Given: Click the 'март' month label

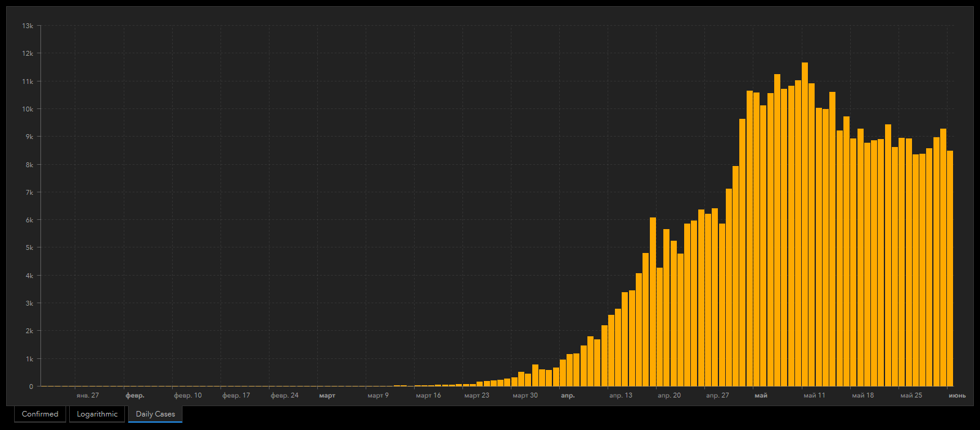Looking at the screenshot, I should tap(327, 395).
